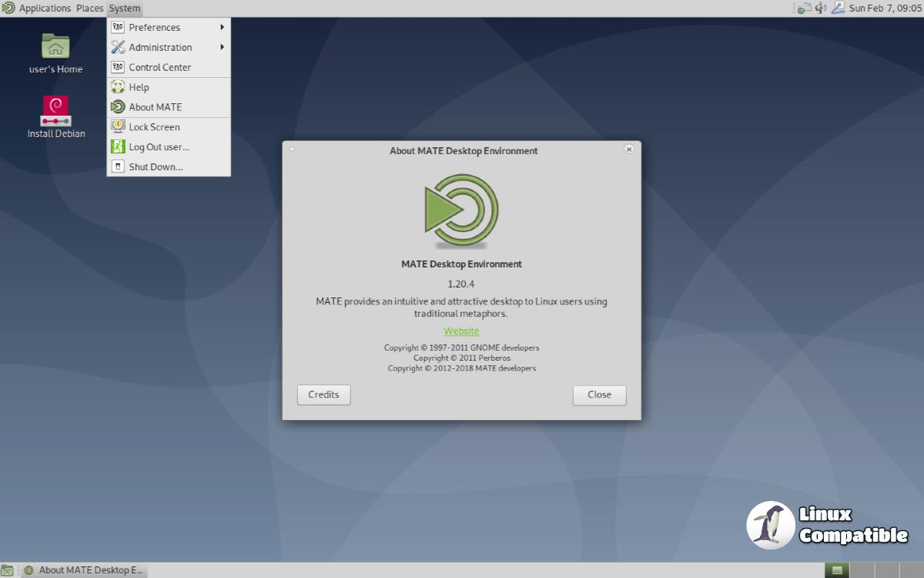The height and width of the screenshot is (578, 924).
Task: Select Lock Screen from the System menu
Action: tap(154, 127)
